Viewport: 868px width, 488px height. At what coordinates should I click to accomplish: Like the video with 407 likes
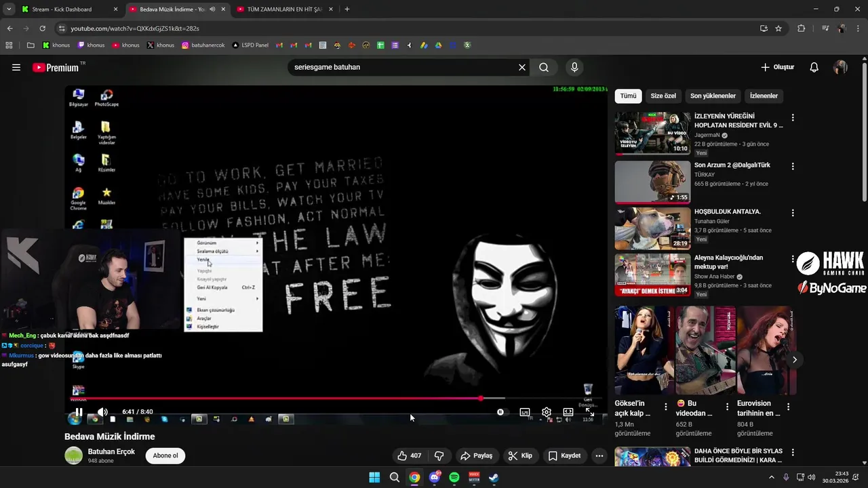[x=410, y=455]
